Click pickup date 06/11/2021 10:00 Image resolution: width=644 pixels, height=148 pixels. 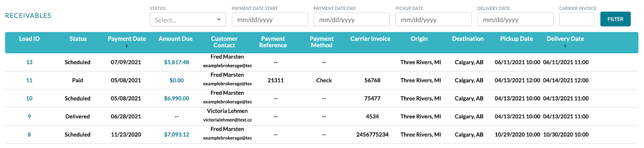[518, 62]
